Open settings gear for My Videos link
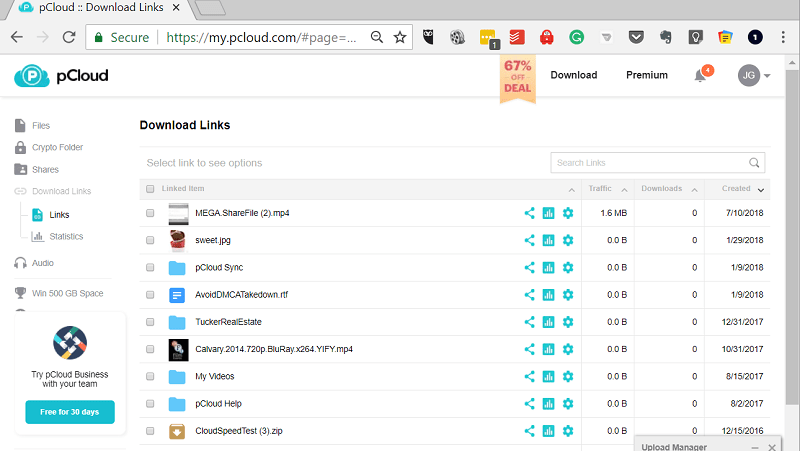800x451 pixels. (568, 377)
